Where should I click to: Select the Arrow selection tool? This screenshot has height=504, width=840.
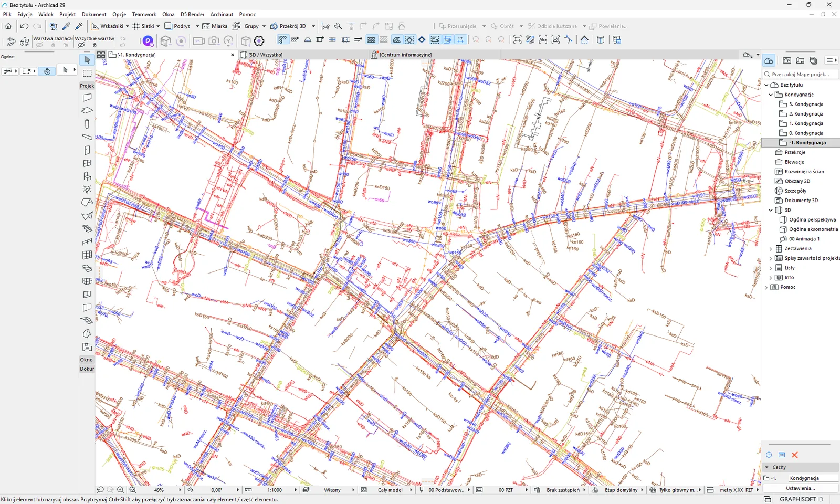click(87, 60)
